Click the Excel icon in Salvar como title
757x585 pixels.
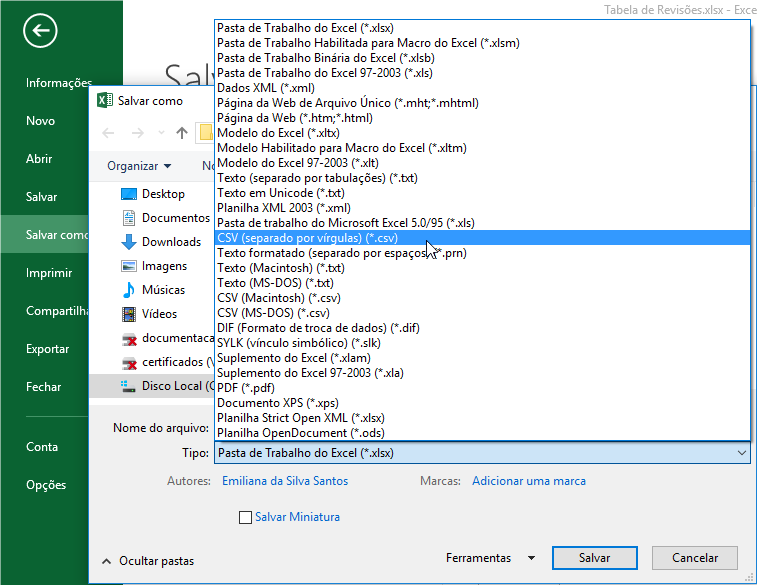105,100
